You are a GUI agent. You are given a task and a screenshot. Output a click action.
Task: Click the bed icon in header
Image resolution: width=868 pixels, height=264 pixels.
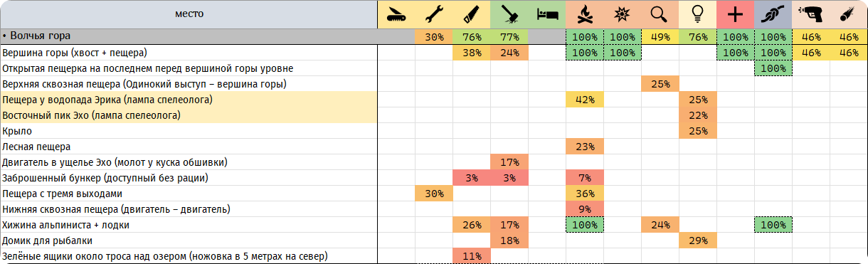point(547,14)
